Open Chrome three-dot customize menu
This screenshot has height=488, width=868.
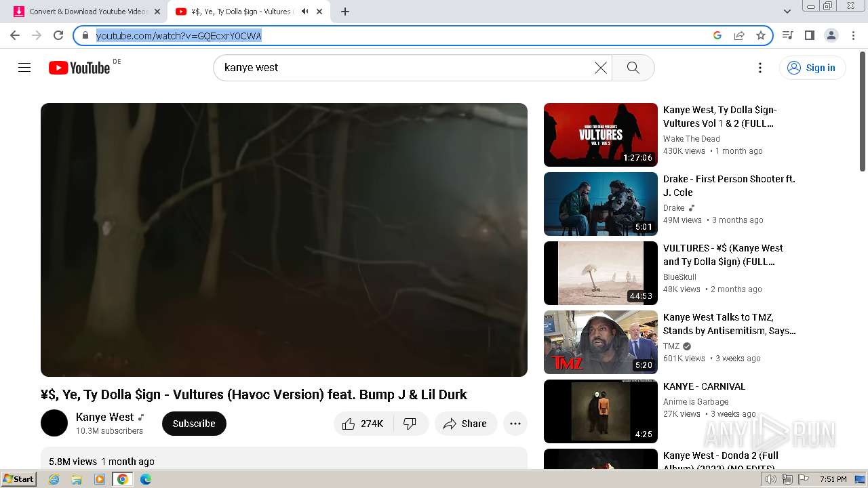(854, 35)
